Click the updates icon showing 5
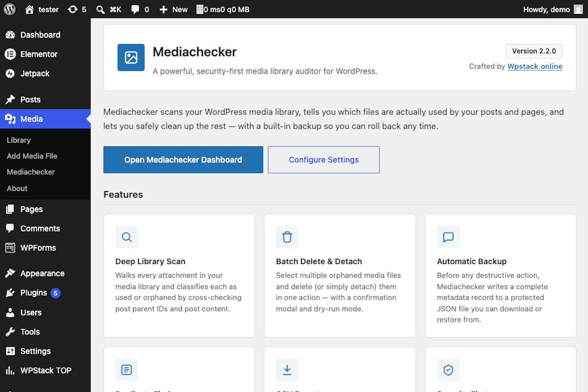Image resolution: width=588 pixels, height=392 pixels. (x=73, y=9)
